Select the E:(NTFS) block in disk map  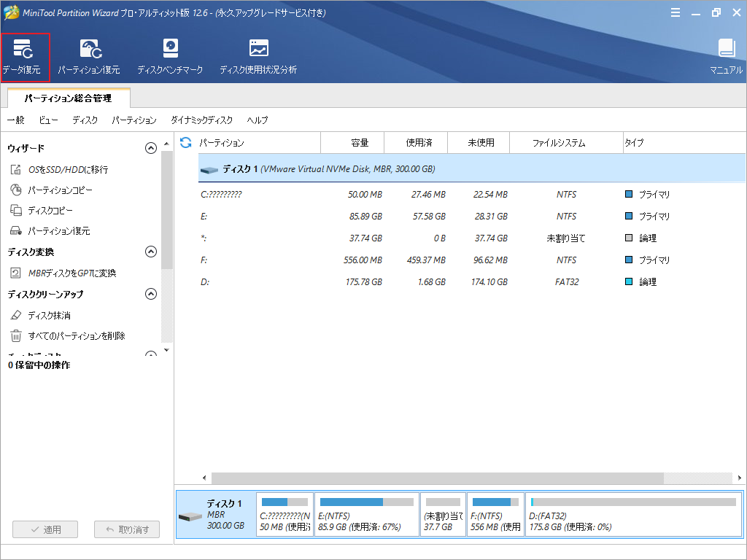367,514
